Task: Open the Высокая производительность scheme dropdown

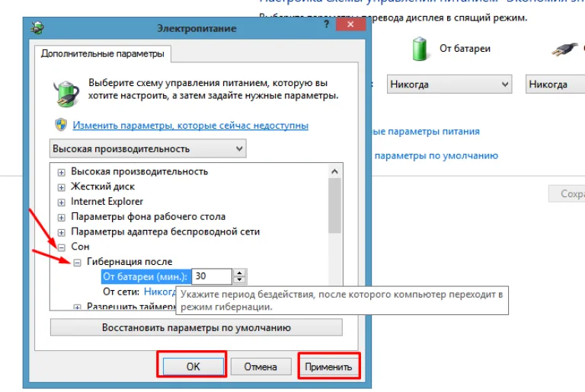Action: pyautogui.click(x=148, y=149)
